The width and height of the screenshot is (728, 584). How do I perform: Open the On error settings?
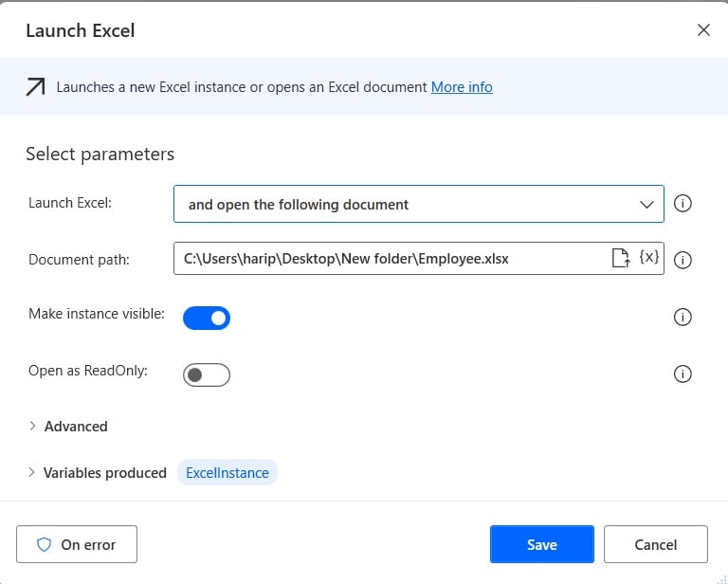pyautogui.click(x=77, y=544)
